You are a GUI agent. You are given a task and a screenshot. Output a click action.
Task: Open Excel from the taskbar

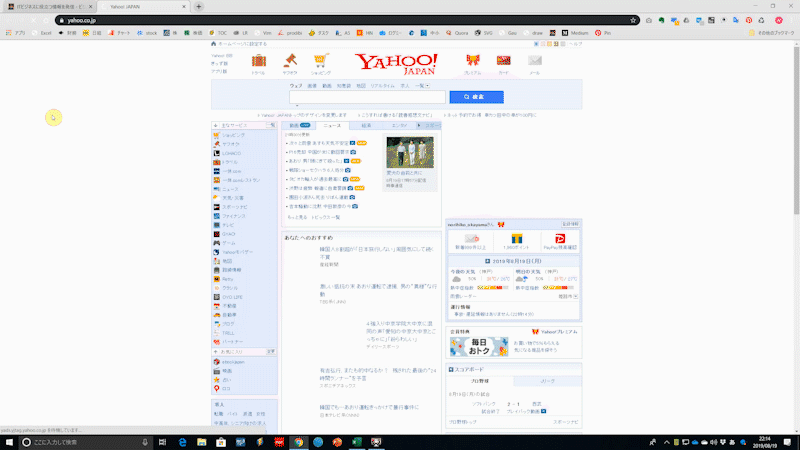click(x=357, y=442)
